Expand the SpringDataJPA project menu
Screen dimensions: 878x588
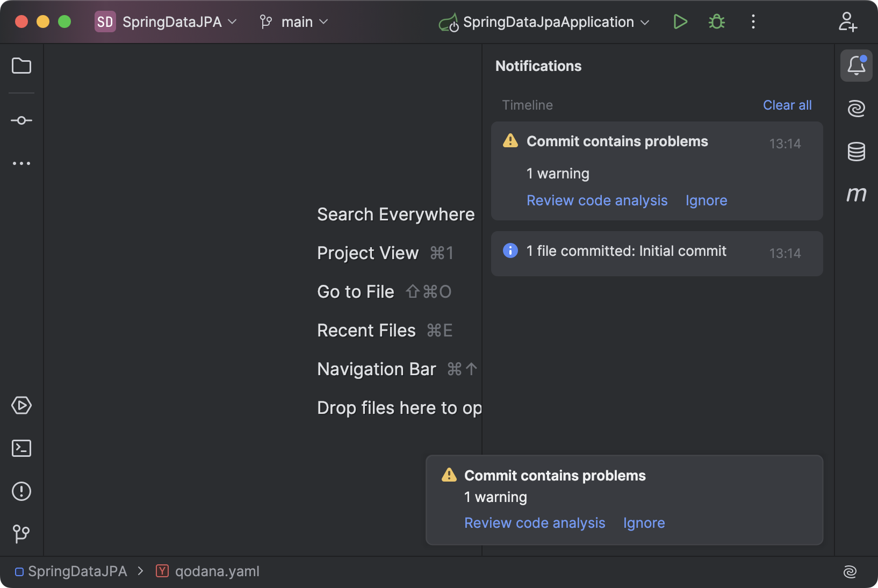click(167, 22)
